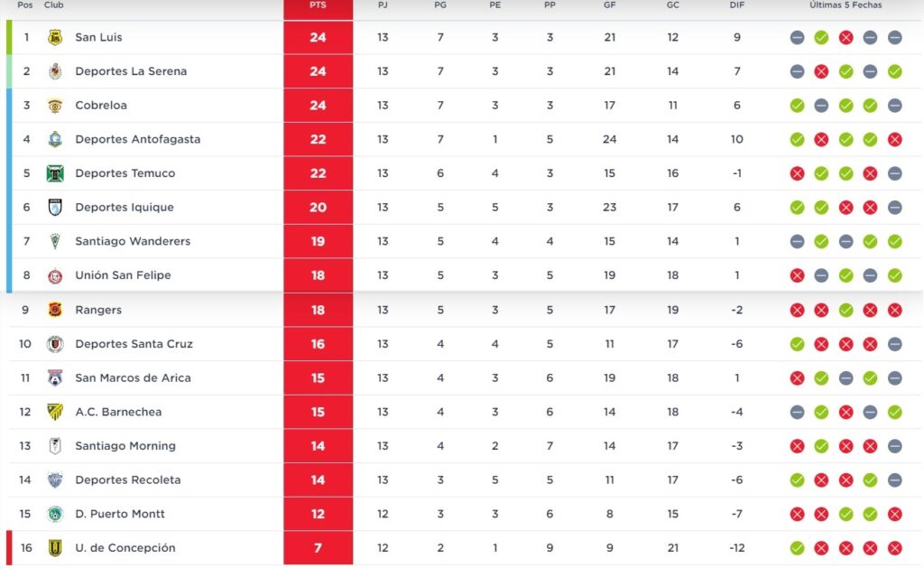
Task: Click Deportes Antofagasta's latest loss icon
Action: pyautogui.click(x=894, y=140)
